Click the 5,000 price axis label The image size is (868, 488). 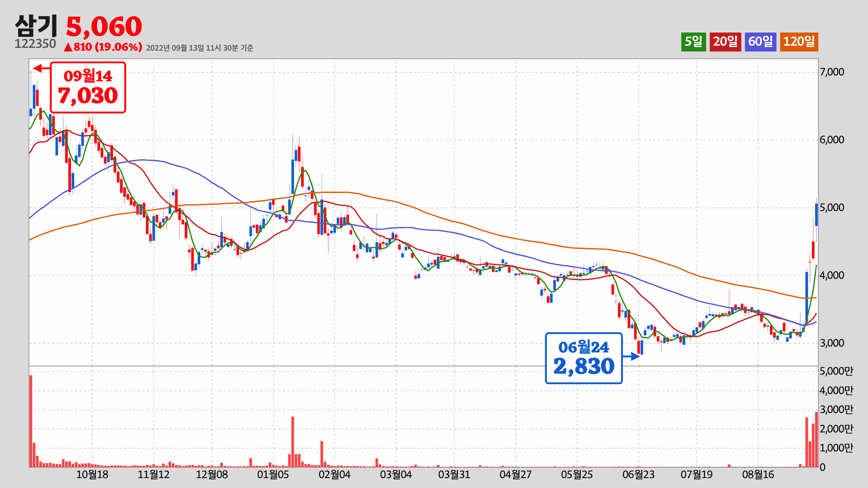click(x=832, y=207)
